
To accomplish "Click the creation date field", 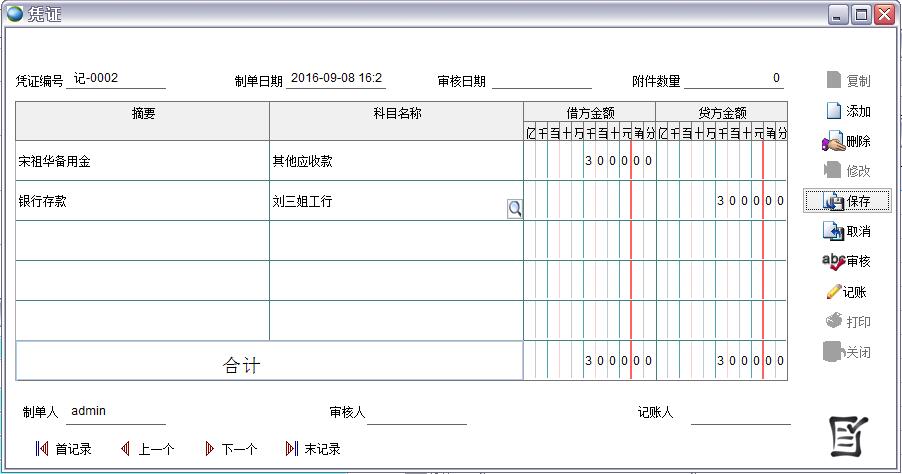I will [x=336, y=79].
